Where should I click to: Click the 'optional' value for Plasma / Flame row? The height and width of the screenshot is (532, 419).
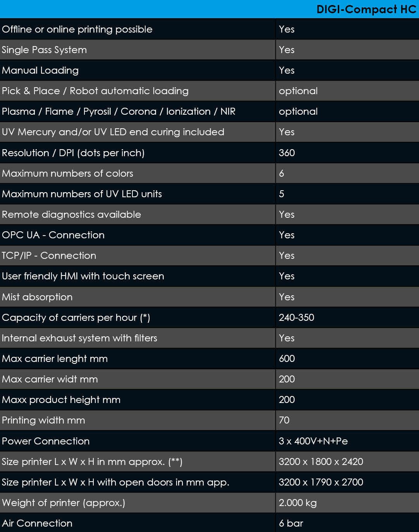298,112
